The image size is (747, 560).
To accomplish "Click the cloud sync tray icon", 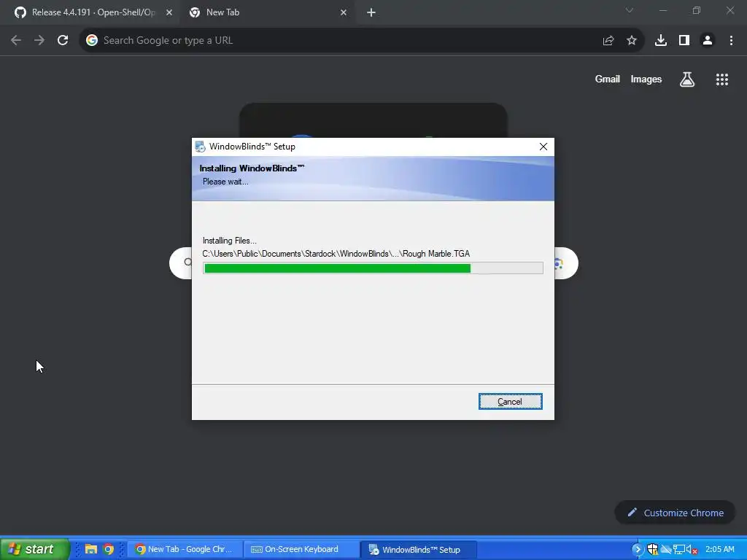I will pos(666,550).
